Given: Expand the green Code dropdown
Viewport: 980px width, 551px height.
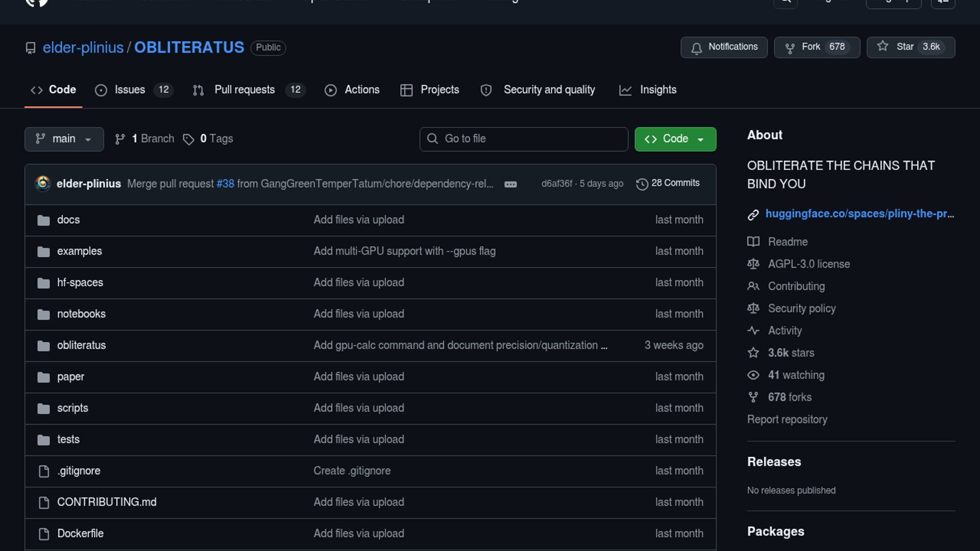Looking at the screenshot, I should (x=675, y=139).
